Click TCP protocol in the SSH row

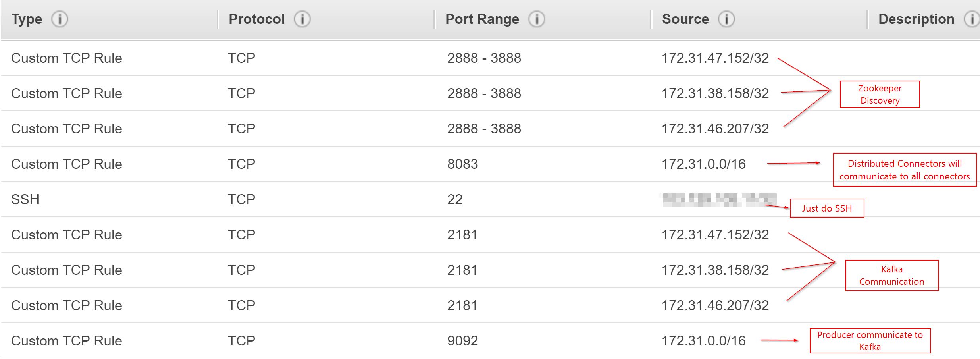pyautogui.click(x=241, y=199)
